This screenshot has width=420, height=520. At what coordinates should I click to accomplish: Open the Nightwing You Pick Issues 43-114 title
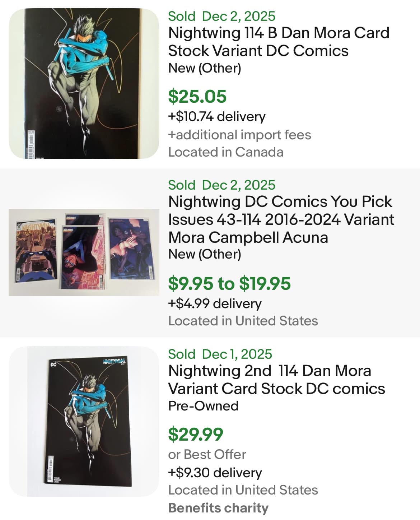(x=281, y=219)
